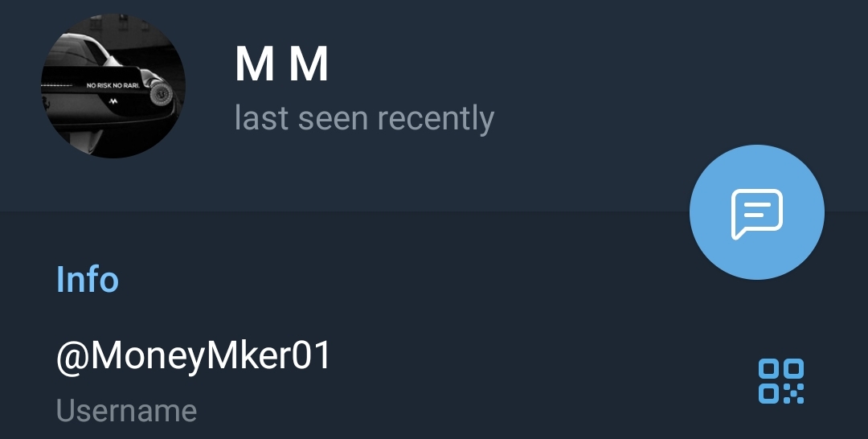Viewport: 868px width, 439px height.
Task: Click the squares pattern QR icon
Action: point(781,381)
